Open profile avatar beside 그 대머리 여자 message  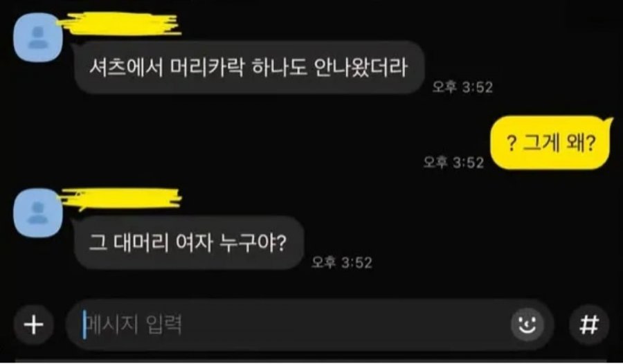tap(38, 213)
